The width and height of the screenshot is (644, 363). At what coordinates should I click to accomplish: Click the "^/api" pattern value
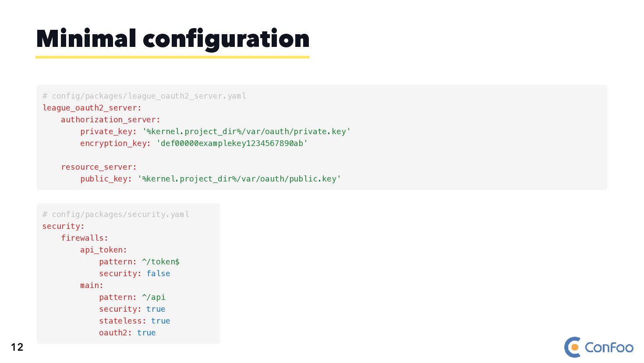point(154,297)
